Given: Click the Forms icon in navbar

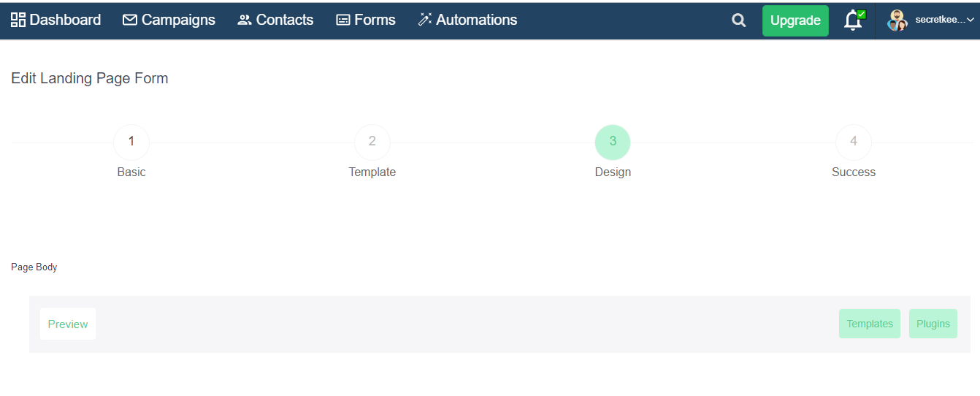Looking at the screenshot, I should [343, 20].
